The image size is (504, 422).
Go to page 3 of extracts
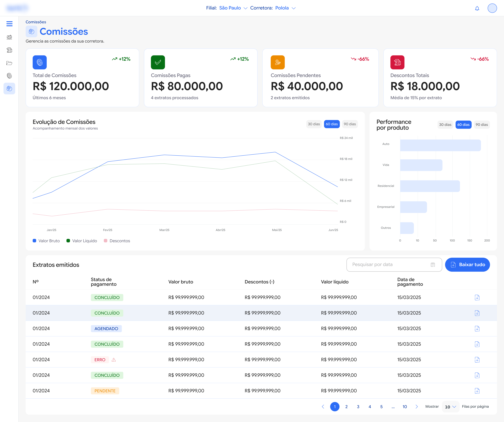(358, 407)
